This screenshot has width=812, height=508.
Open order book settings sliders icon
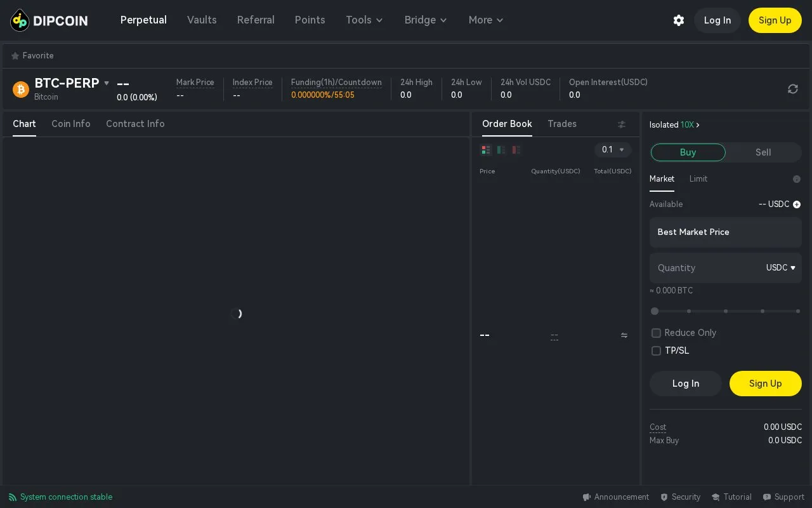click(622, 124)
